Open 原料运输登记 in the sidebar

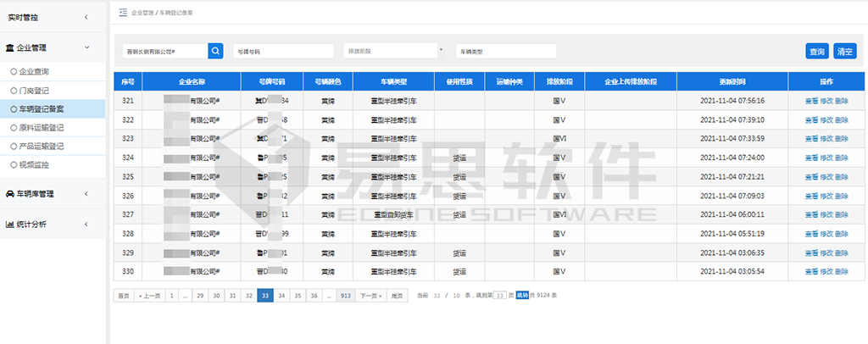click(x=42, y=127)
